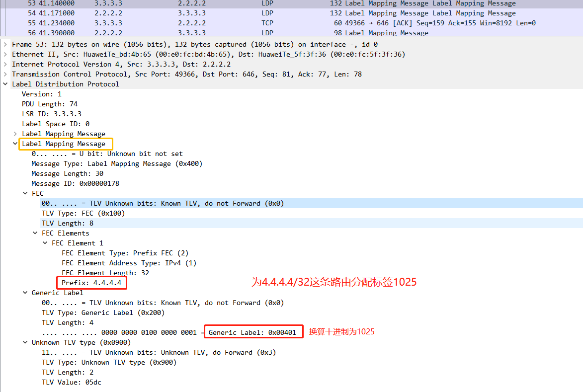Select FEC Element Address Type: IPv4

[129, 263]
